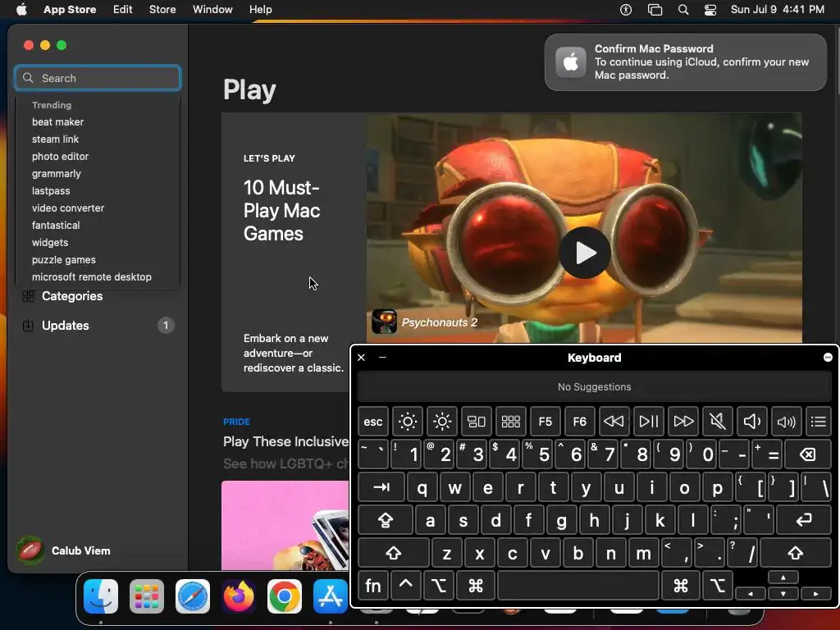This screenshot has height=630, width=840.
Task: Select trending search 'microsoft remote desktop'
Action: coord(92,277)
